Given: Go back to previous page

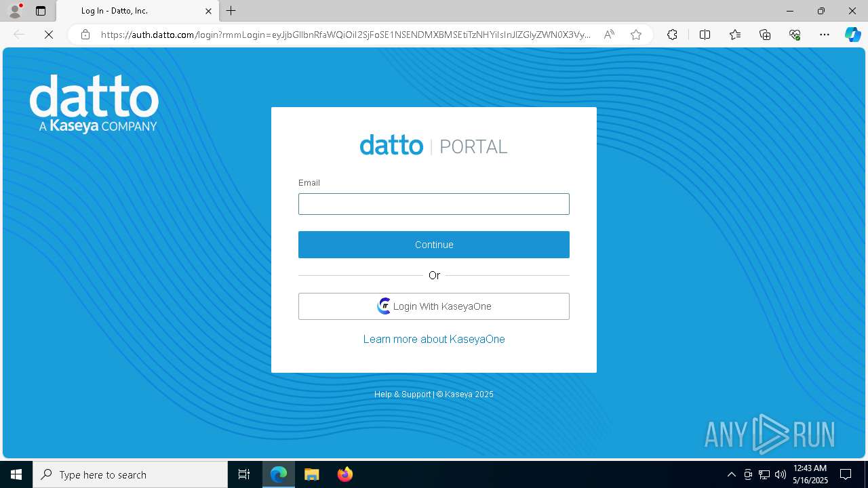Looking at the screenshot, I should click(x=19, y=35).
